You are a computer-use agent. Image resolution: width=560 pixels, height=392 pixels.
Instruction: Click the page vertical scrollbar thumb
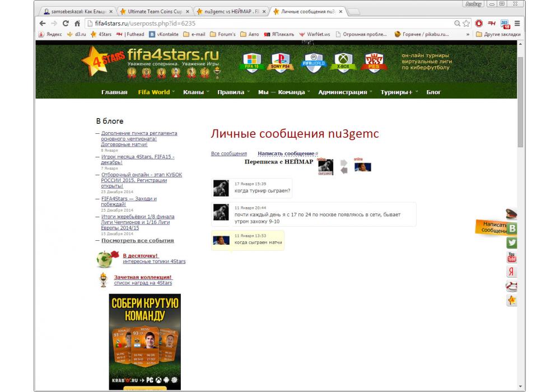click(x=520, y=101)
